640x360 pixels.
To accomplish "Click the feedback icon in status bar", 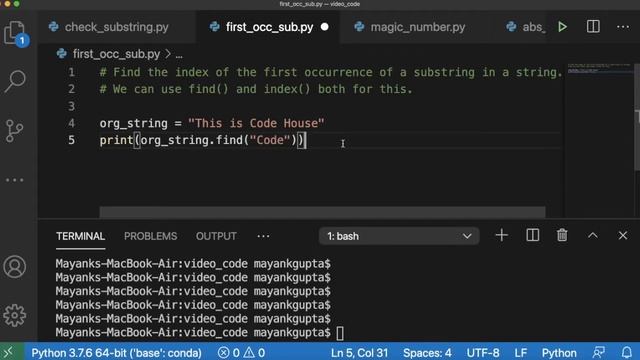I will click(x=599, y=352).
